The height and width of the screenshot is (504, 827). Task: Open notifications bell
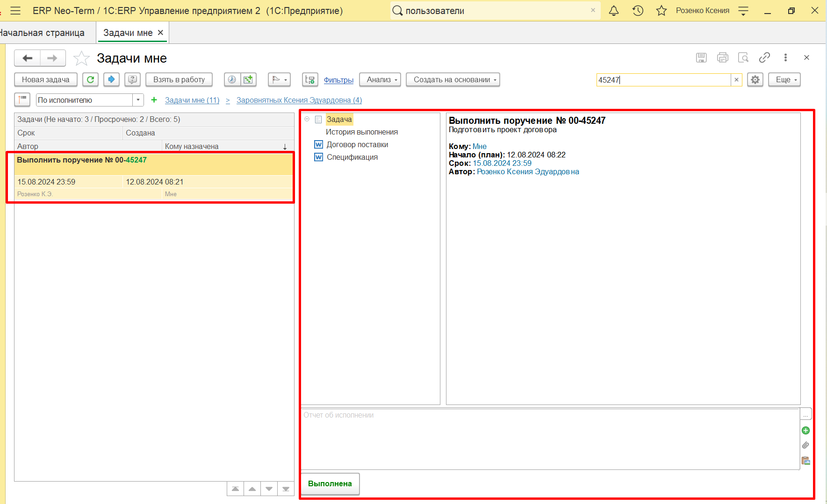click(614, 10)
